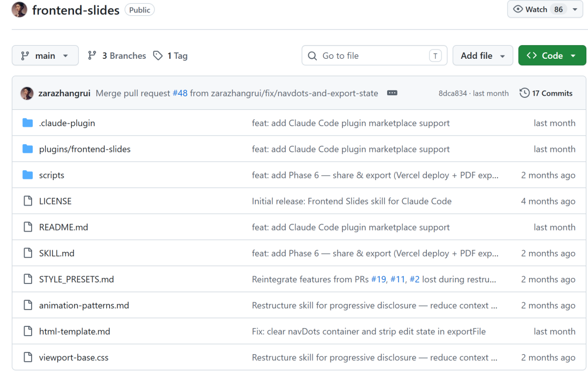
Task: Open the green Code dropdown button
Action: tap(552, 55)
